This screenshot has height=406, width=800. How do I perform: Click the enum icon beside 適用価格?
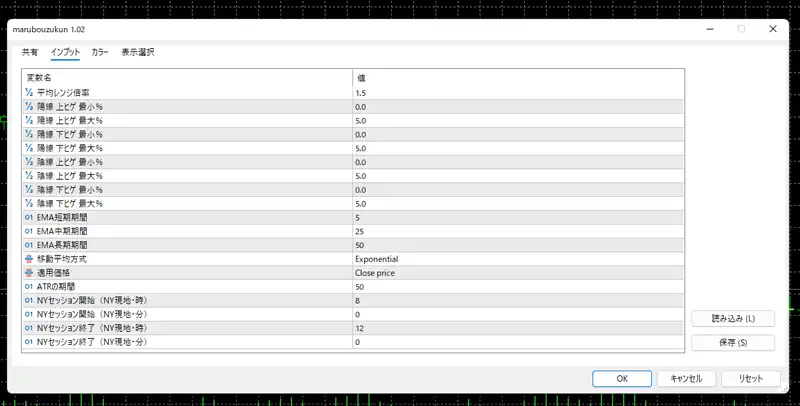click(x=29, y=272)
